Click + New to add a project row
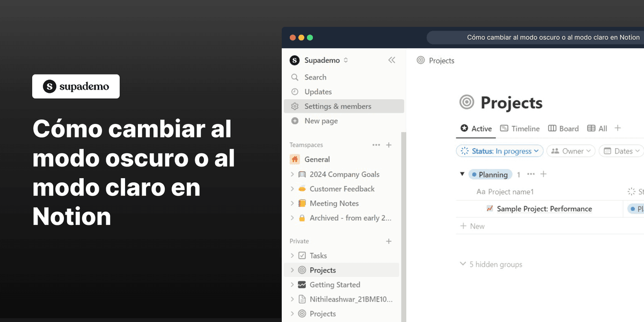This screenshot has width=644, height=322. click(x=472, y=226)
